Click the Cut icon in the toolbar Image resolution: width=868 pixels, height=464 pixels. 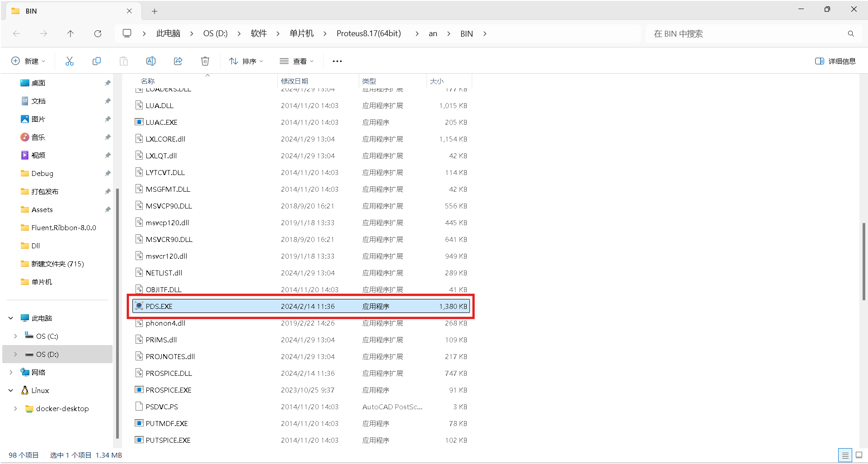(69, 61)
